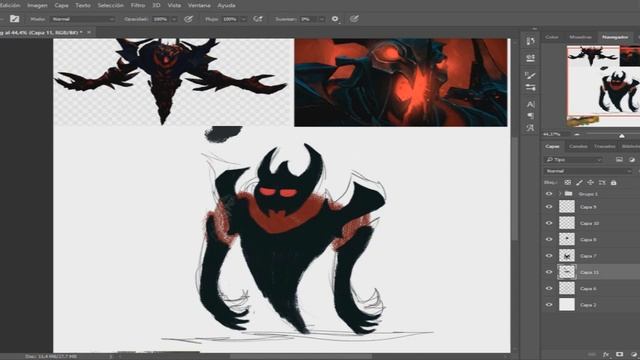Viewport: 640px width, 360px height.
Task: Open smoothing options gear icon
Action: coord(335,19)
